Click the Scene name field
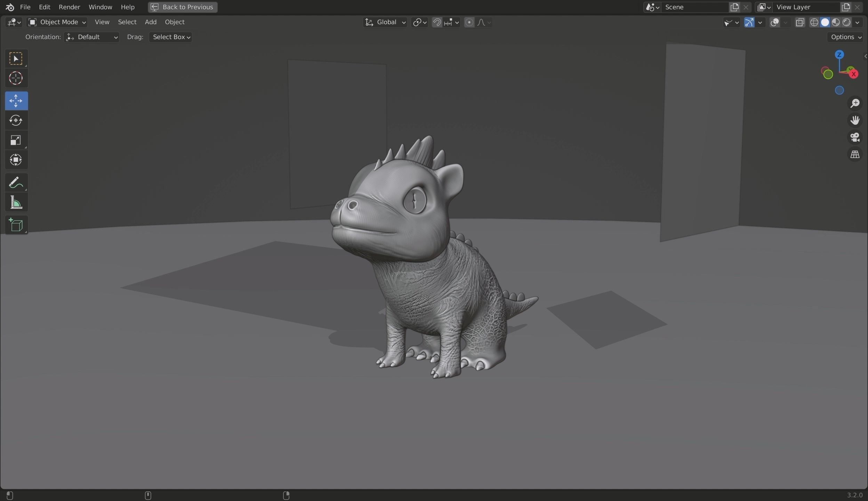Screen dimensions: 868x501 pyautogui.click(x=695, y=7)
